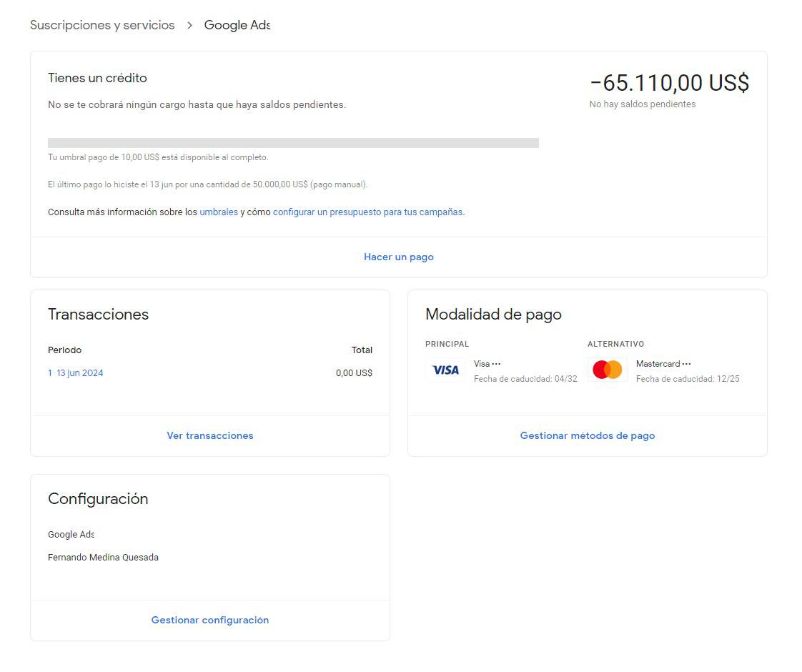802x672 pixels.
Task: Open Gestionar configuración
Action: (x=210, y=620)
